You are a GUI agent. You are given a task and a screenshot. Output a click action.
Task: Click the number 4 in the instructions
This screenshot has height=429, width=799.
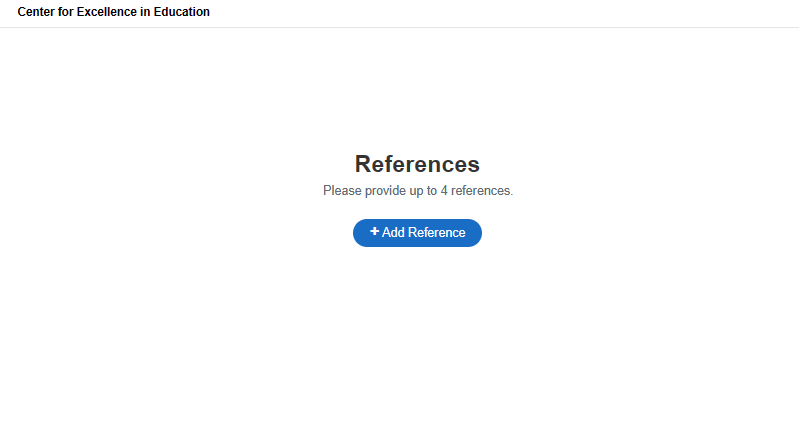point(444,191)
